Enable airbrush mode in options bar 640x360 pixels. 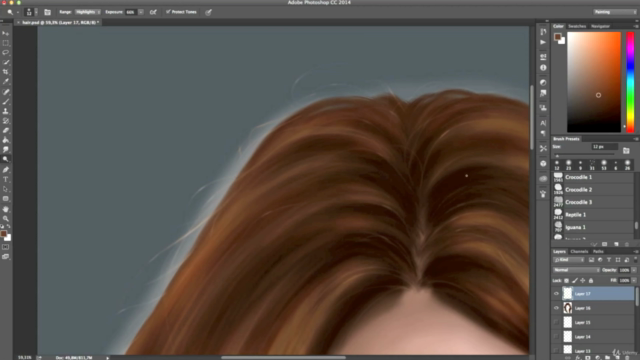(x=153, y=12)
